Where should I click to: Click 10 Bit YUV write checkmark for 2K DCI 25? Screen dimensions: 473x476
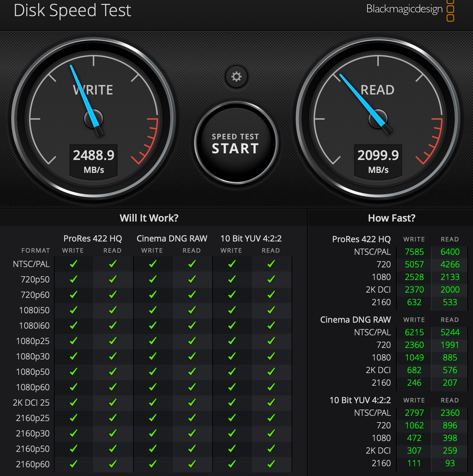pyautogui.click(x=232, y=402)
